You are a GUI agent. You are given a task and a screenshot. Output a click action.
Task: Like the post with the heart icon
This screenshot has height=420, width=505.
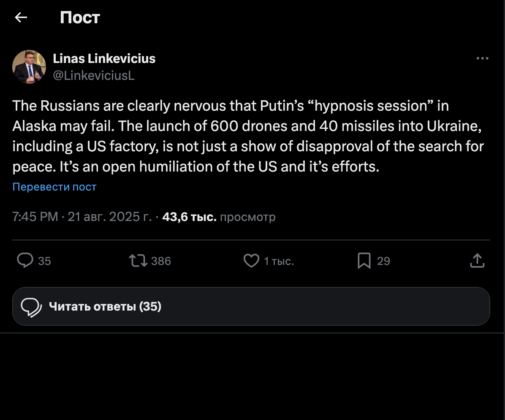pos(251,261)
